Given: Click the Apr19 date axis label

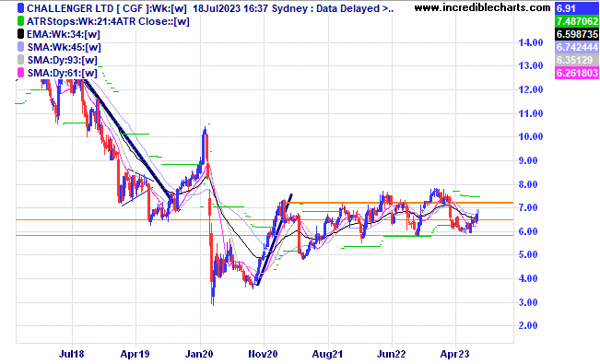Looking at the screenshot, I should (x=135, y=354).
